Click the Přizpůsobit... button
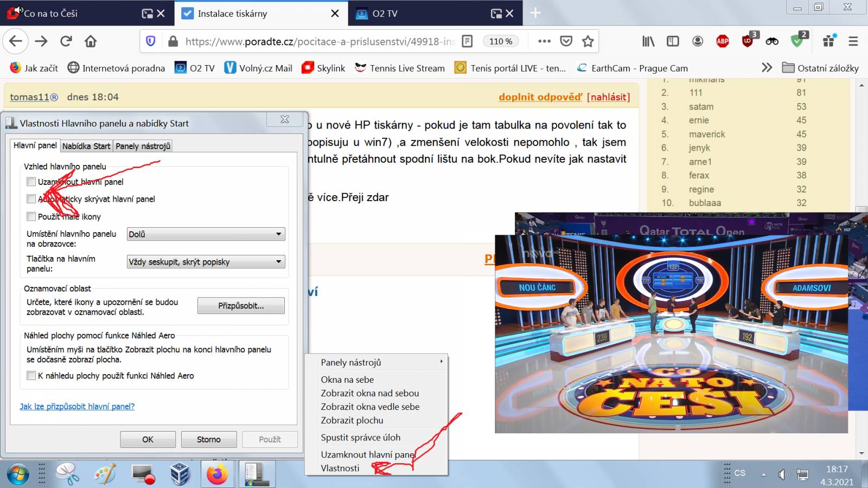 pos(241,306)
